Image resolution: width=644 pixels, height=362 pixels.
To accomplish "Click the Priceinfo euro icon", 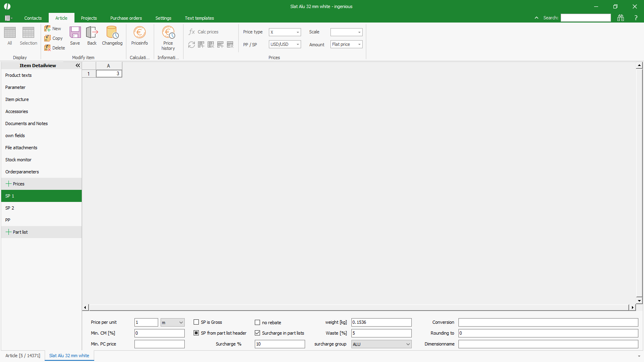I will coord(139,33).
